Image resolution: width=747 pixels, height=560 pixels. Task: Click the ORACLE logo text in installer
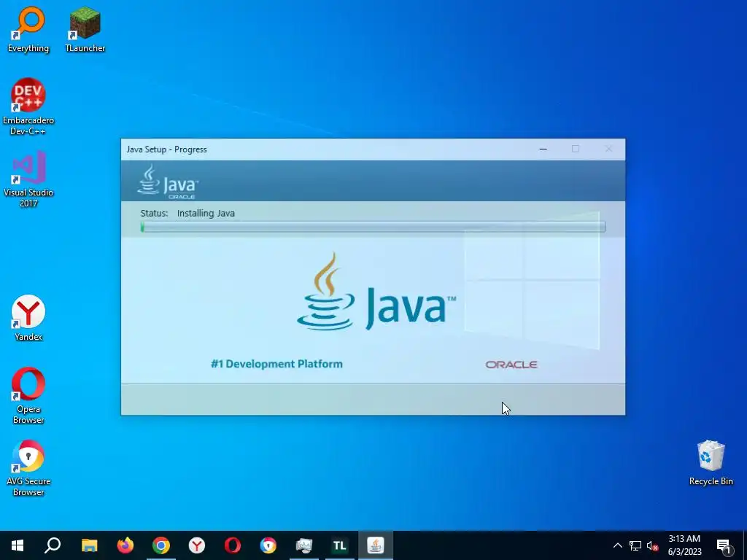click(511, 365)
